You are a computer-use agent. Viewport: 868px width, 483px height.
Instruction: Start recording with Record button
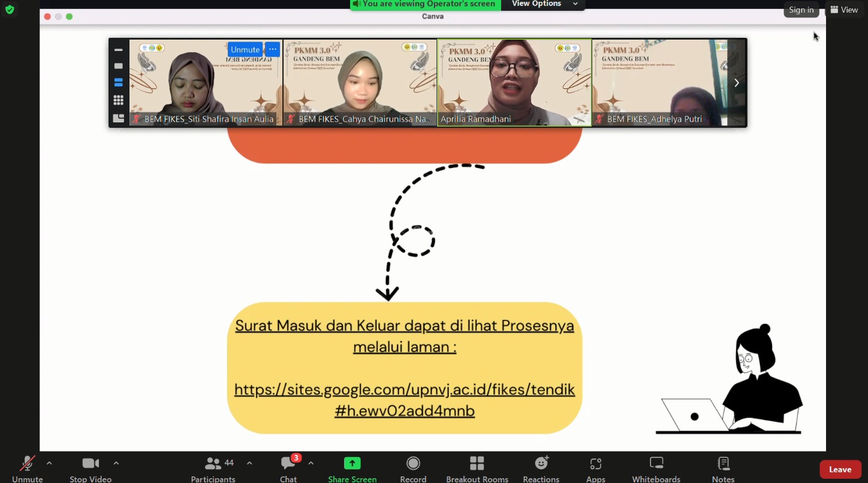click(413, 464)
